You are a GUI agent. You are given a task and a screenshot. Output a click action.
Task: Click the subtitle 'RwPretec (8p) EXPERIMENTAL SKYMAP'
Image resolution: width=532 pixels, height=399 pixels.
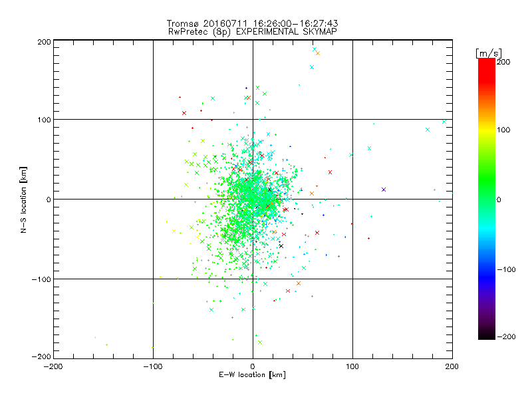[x=253, y=32]
